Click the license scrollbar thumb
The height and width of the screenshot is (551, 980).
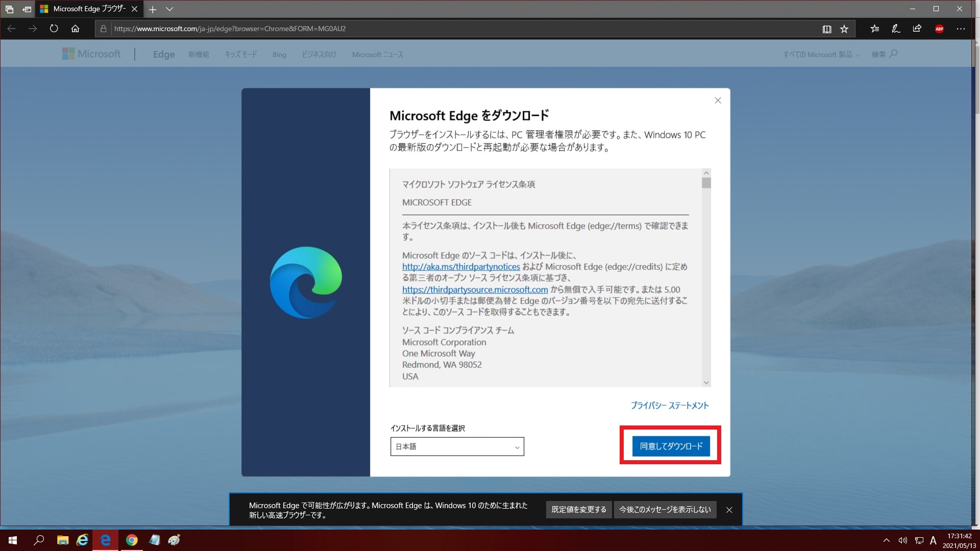coord(706,183)
